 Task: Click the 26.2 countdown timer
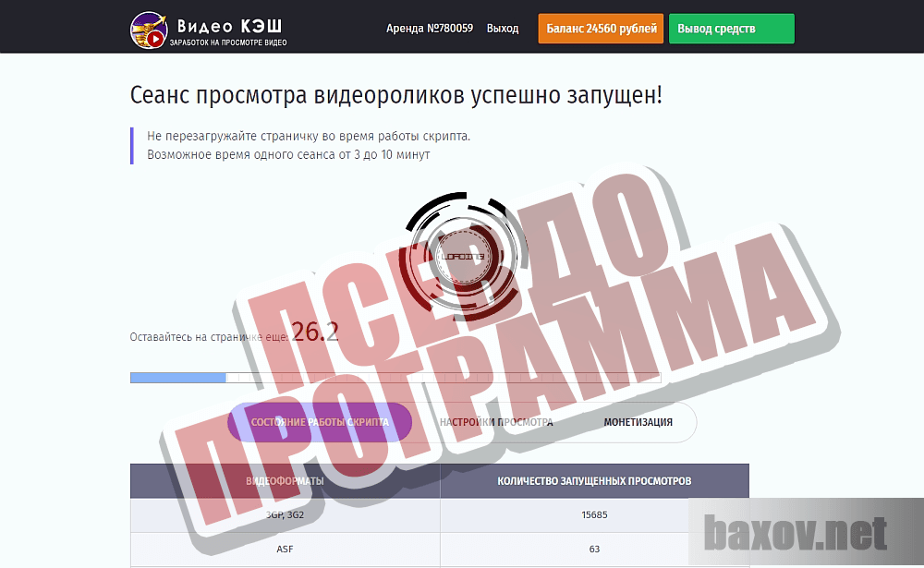click(313, 332)
